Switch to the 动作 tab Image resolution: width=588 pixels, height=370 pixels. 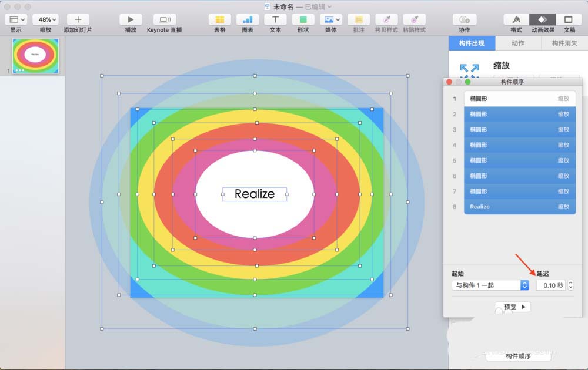point(518,43)
